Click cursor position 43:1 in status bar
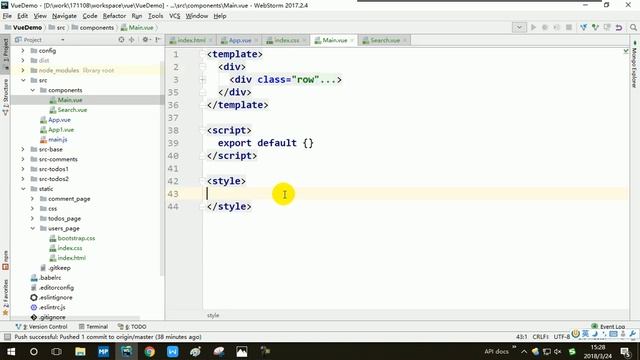Screen dimensions: 640x360 coord(521,337)
